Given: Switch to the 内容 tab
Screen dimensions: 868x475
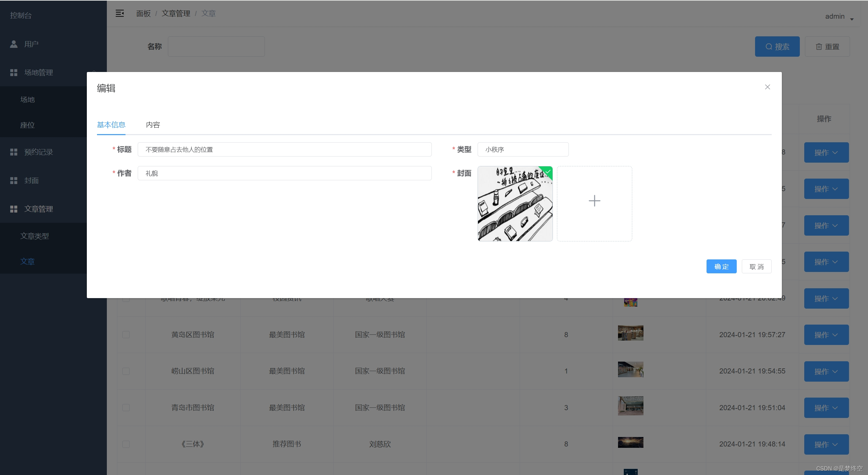Looking at the screenshot, I should [153, 125].
